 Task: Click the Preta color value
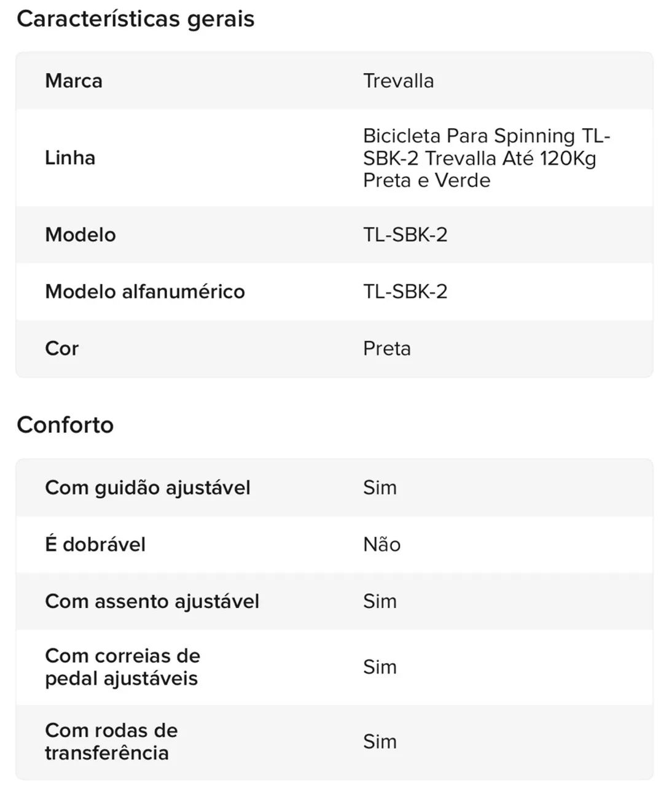coord(387,348)
